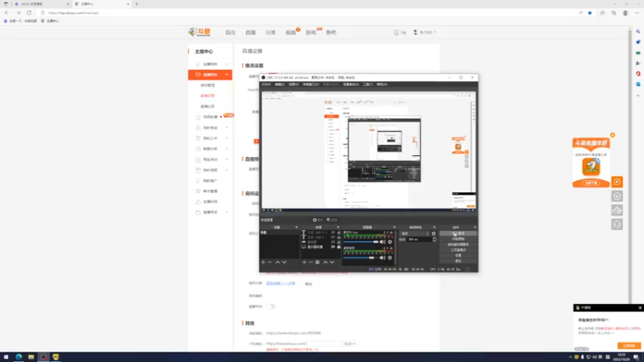Open source properties gear in Sources panel
Screen dimensions: 644x362
coord(317,262)
